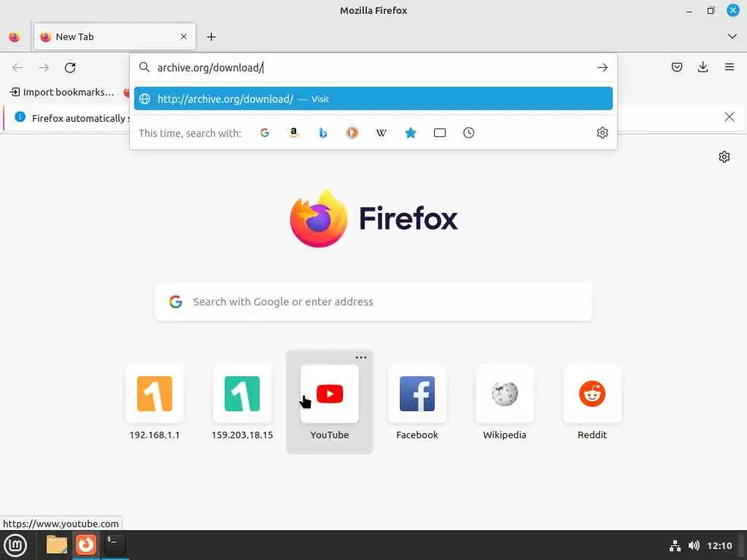Search this time with Bing icon
747x560 pixels.
pos(323,133)
